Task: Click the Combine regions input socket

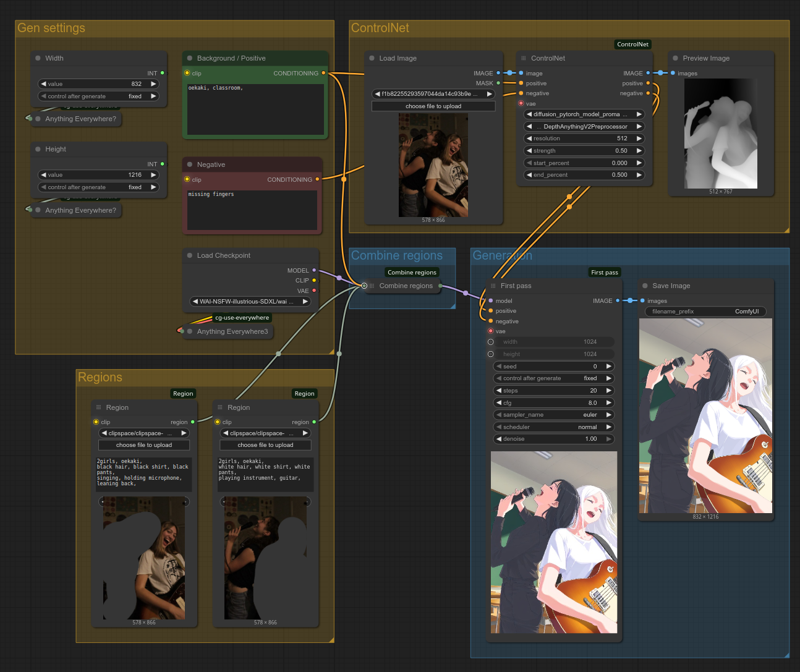Action: (364, 286)
